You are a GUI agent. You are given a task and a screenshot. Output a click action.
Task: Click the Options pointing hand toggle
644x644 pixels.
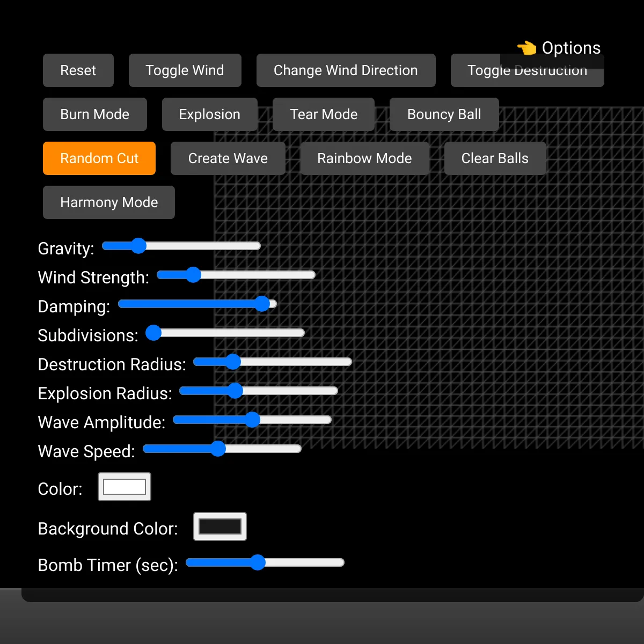point(558,48)
